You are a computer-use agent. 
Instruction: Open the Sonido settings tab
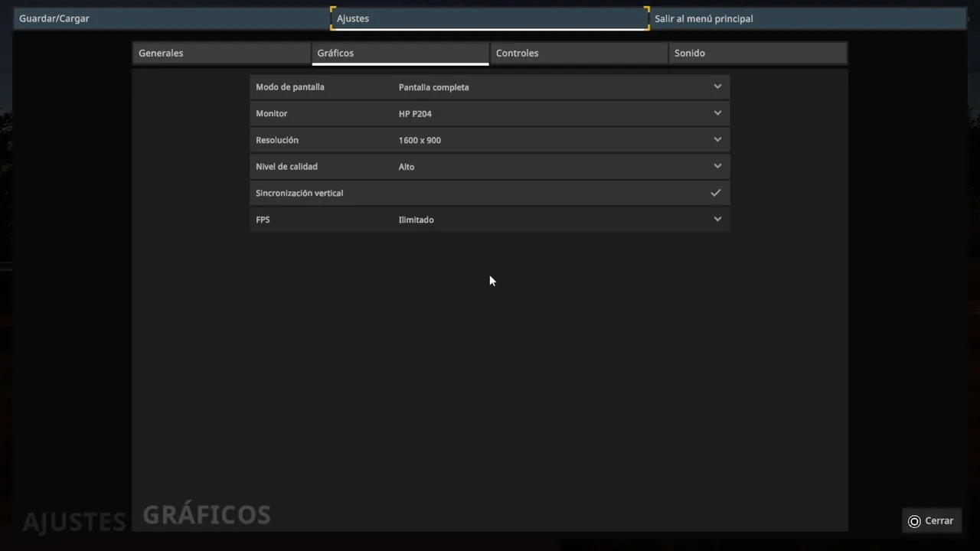tap(758, 53)
